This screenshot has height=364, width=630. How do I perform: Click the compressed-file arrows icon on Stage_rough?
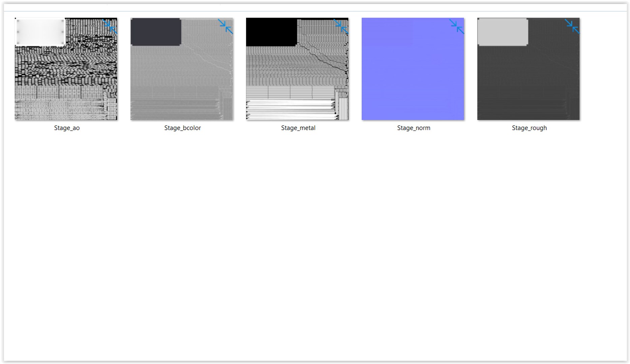coord(572,26)
